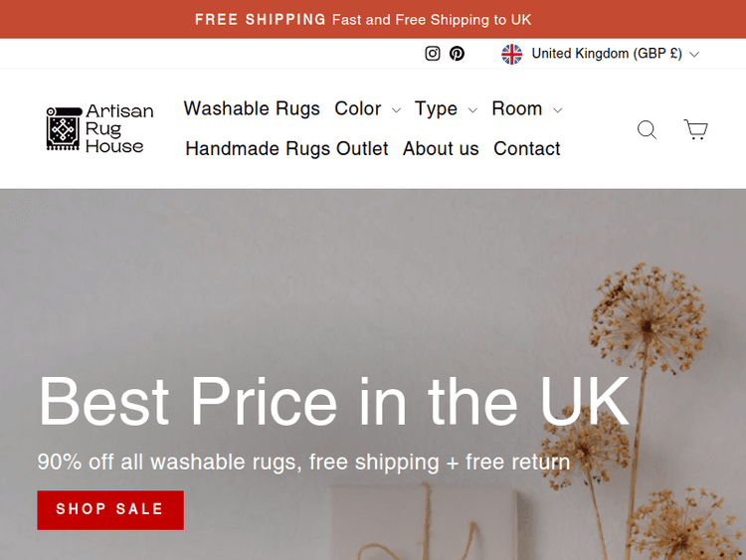
Task: Click the chevron next to GBP £
Action: pos(694,55)
